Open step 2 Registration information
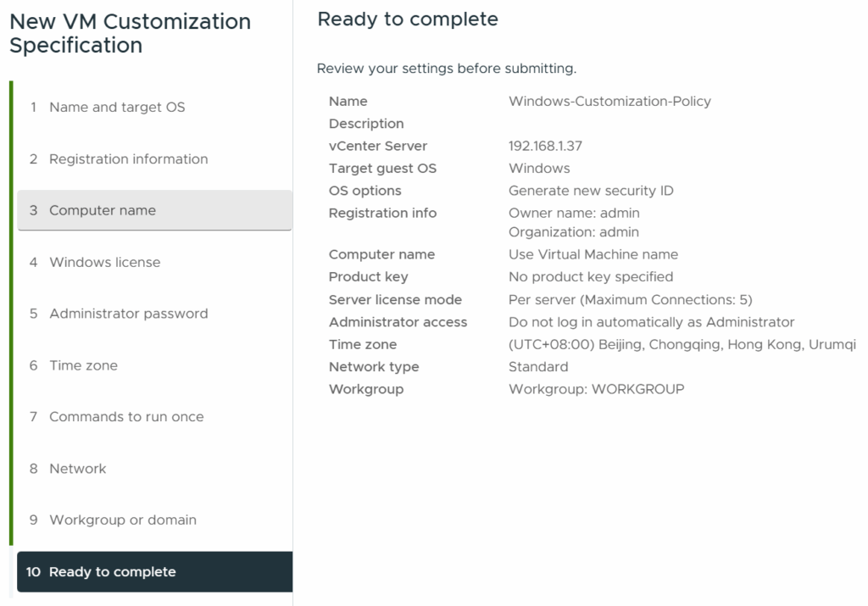Viewport: 868px width, 606px height. point(154,158)
